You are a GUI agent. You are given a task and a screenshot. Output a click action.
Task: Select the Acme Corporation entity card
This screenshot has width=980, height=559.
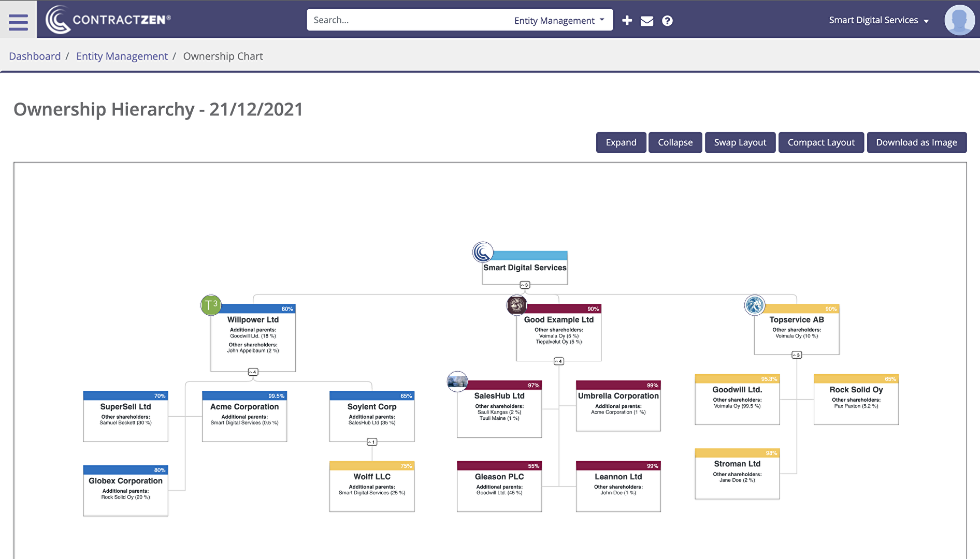[x=244, y=416]
